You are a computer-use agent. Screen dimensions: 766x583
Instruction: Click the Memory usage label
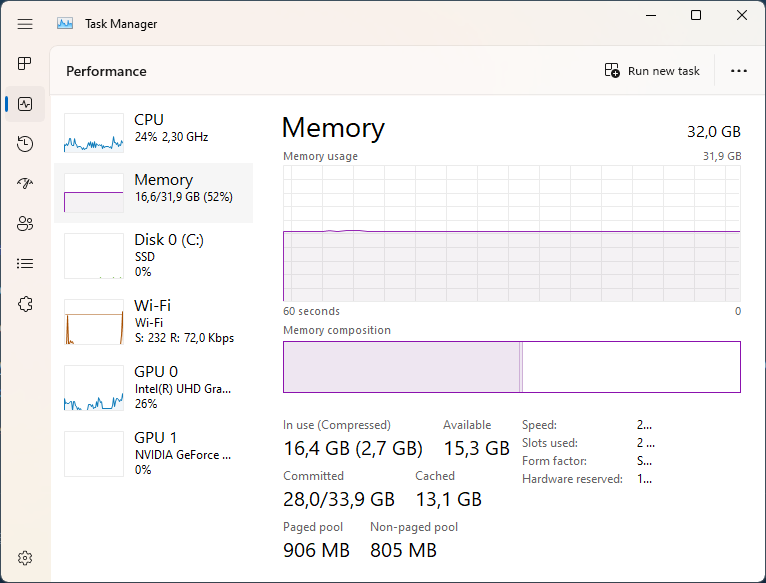coord(320,156)
